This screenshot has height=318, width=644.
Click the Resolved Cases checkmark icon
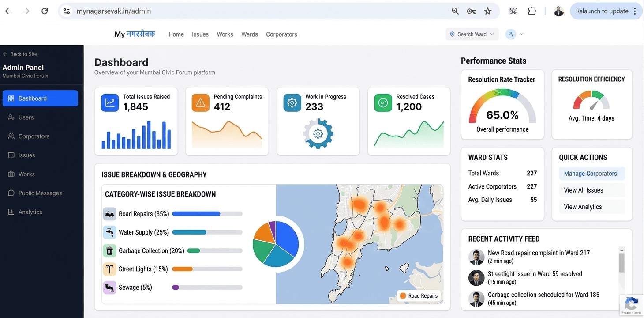click(383, 103)
